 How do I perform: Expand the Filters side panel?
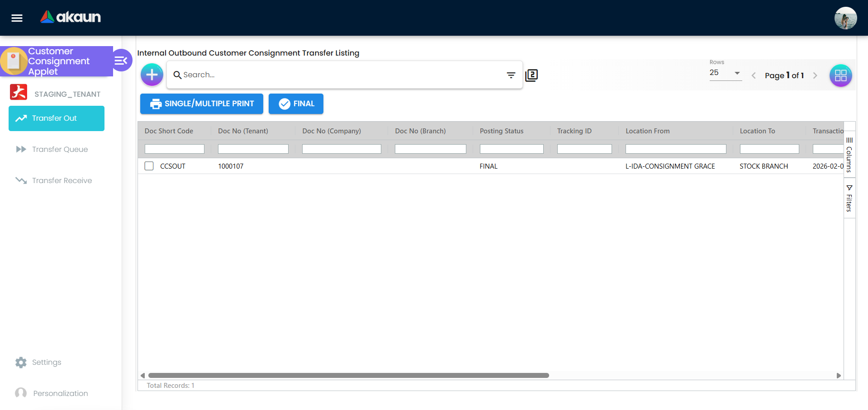click(x=849, y=198)
